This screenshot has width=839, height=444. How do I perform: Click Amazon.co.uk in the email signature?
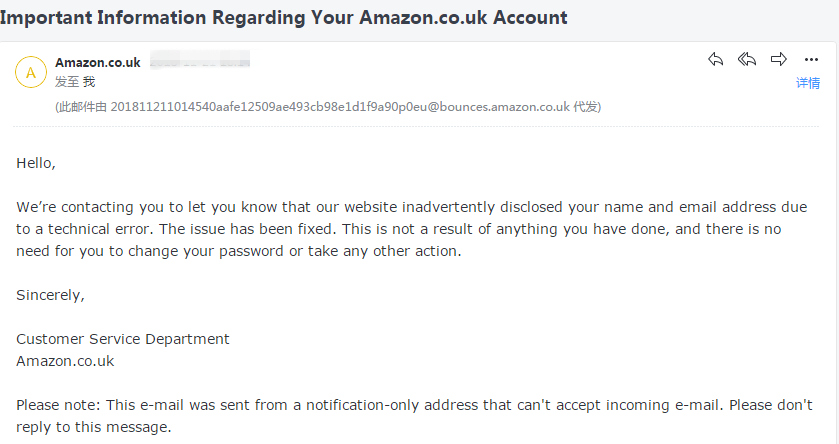click(65, 361)
